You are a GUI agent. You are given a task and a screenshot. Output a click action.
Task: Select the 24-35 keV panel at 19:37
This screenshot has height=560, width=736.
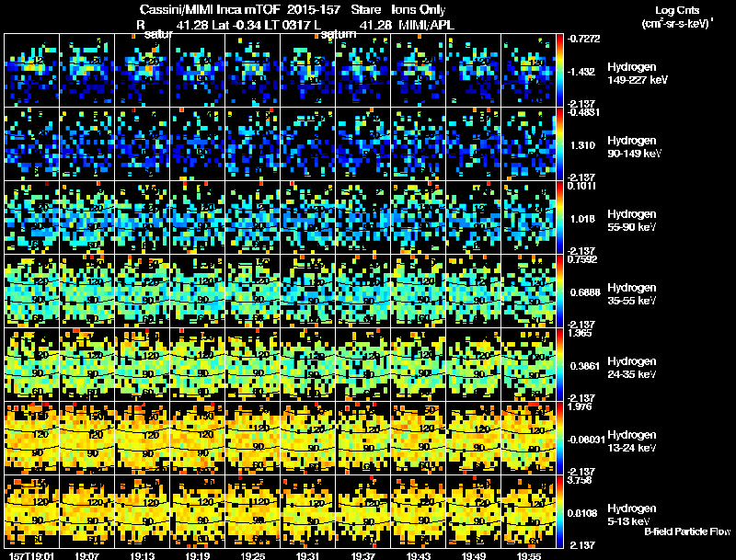pyautogui.click(x=362, y=365)
